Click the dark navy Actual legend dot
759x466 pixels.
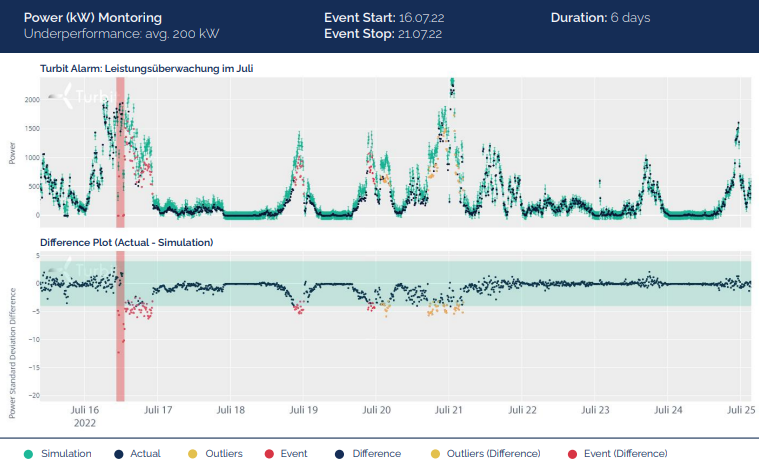tap(119, 453)
